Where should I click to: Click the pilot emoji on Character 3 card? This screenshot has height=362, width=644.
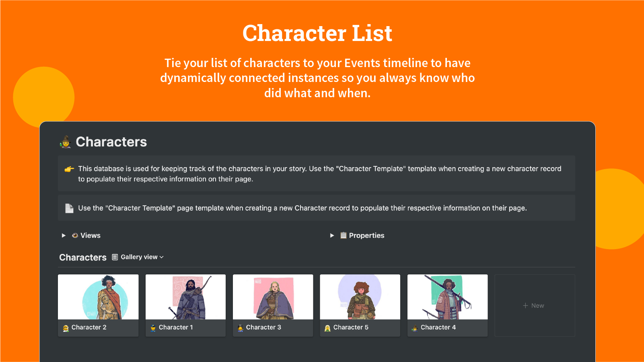click(x=241, y=327)
